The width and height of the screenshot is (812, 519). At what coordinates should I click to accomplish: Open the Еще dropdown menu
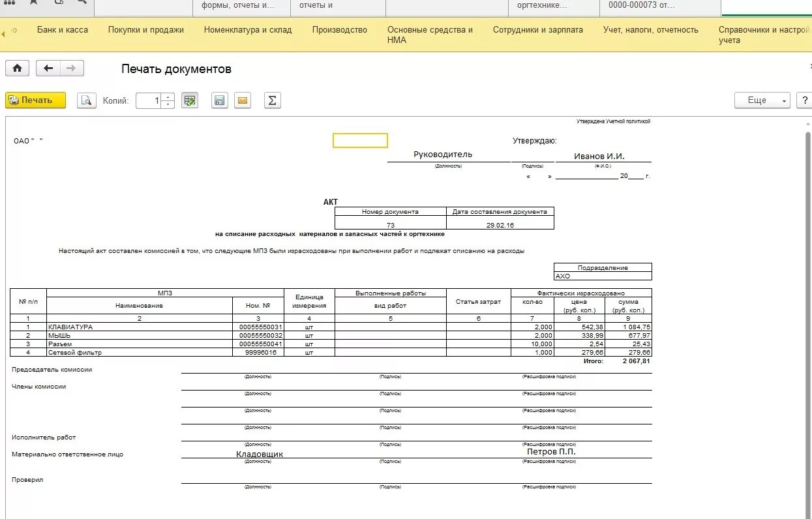pyautogui.click(x=762, y=100)
